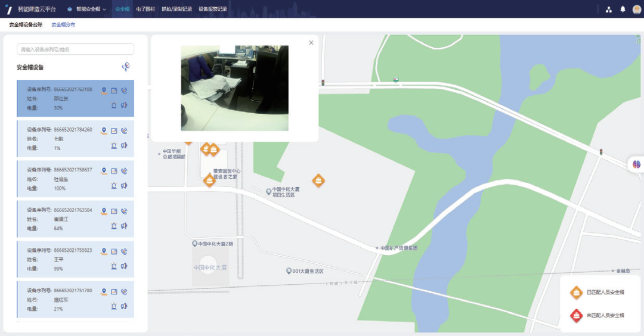Image resolution: width=644 pixels, height=336 pixels.
Task: Sound alarm for device 866652021763504
Action: tap(114, 226)
